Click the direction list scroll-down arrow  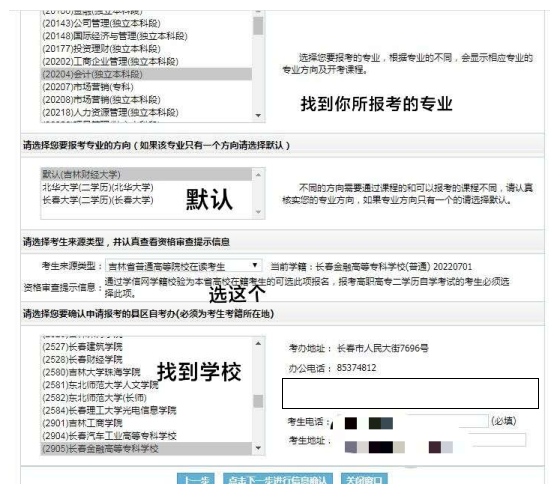[258, 212]
